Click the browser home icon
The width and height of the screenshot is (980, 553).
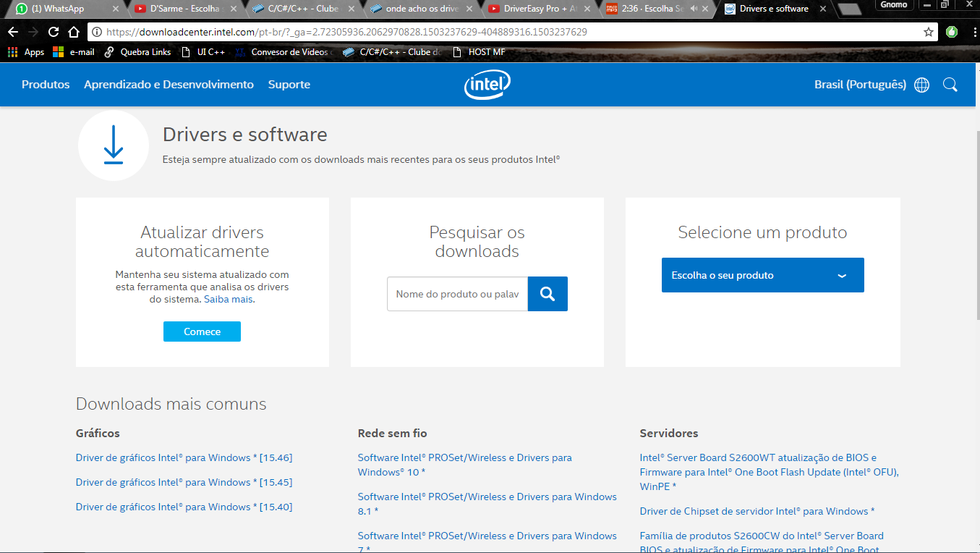[74, 32]
